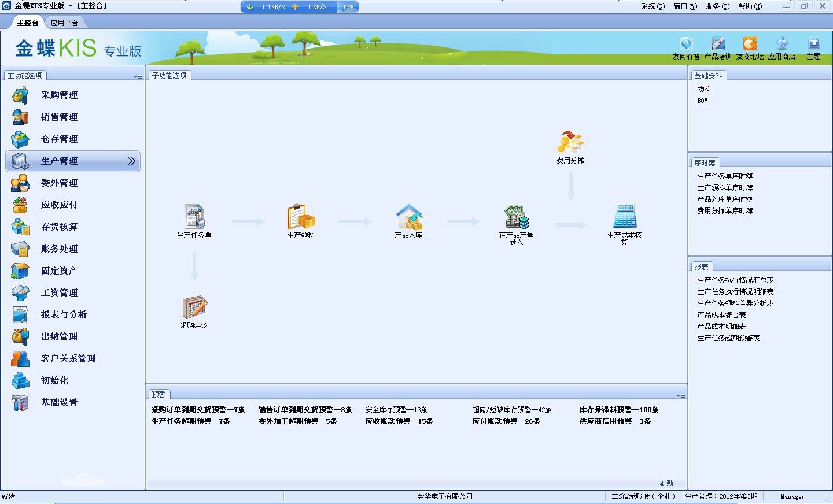
Task: Open the 仓存管理 module icon
Action: (20, 139)
